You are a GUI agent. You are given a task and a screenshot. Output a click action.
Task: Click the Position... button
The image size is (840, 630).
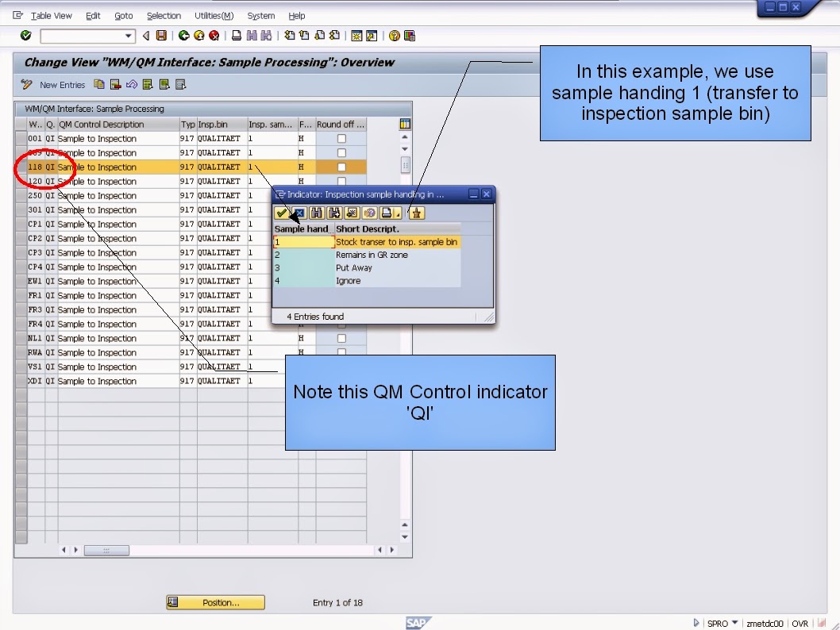[x=215, y=602]
